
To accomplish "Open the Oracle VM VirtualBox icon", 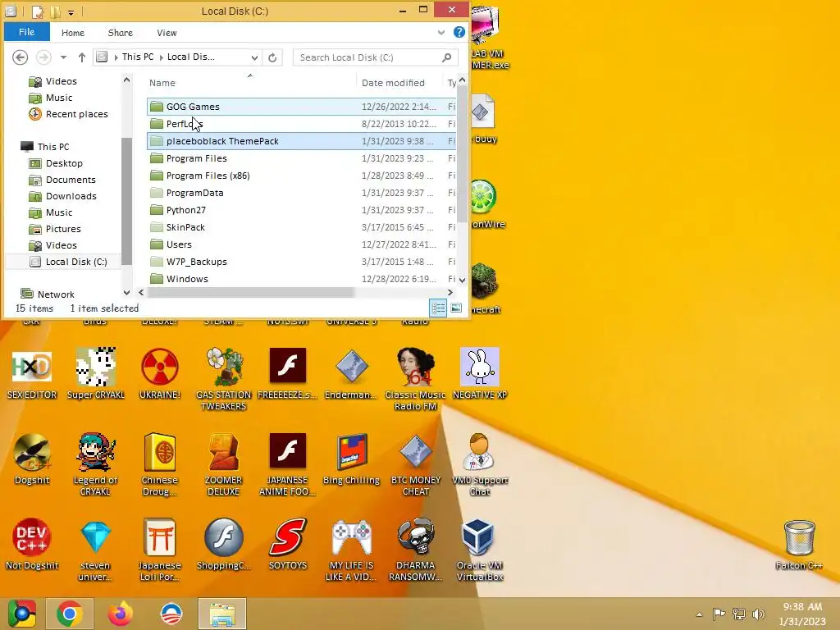I will coord(478,537).
